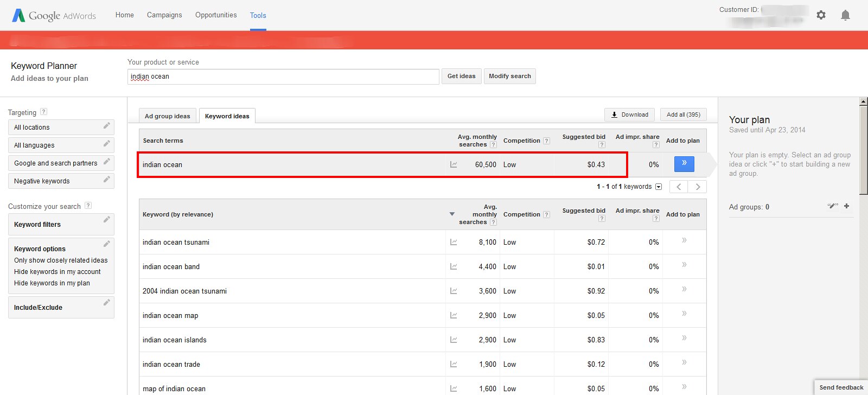Screen dimensions: 868x395
Task: Sort by Avg. monthly searches arrow
Action: coord(452,214)
